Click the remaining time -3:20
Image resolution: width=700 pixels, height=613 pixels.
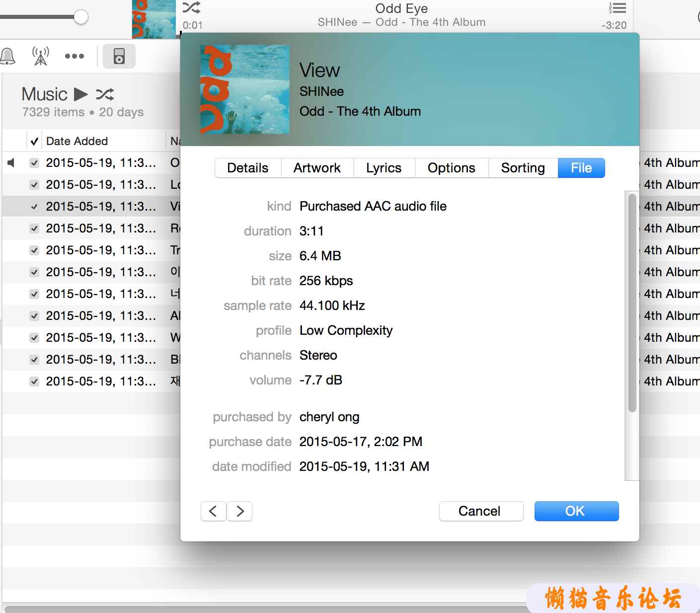(614, 25)
